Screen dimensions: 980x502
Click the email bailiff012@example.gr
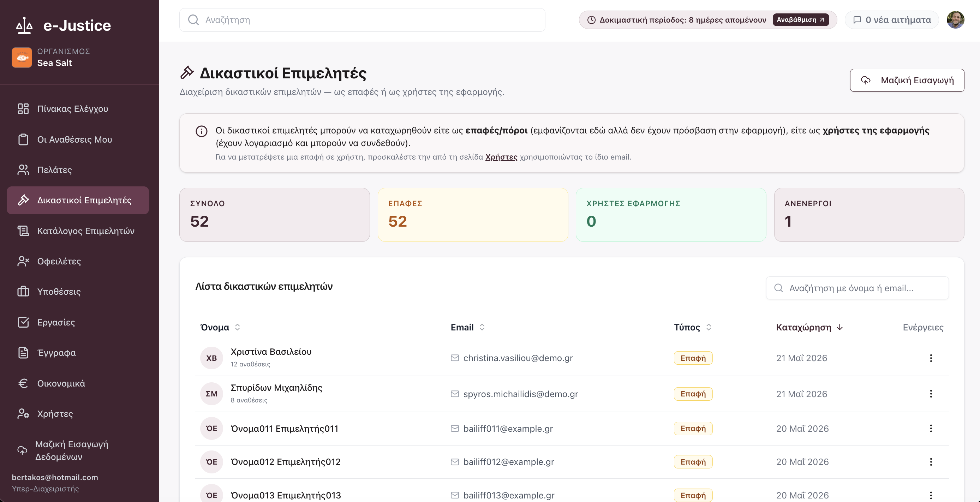coord(509,462)
